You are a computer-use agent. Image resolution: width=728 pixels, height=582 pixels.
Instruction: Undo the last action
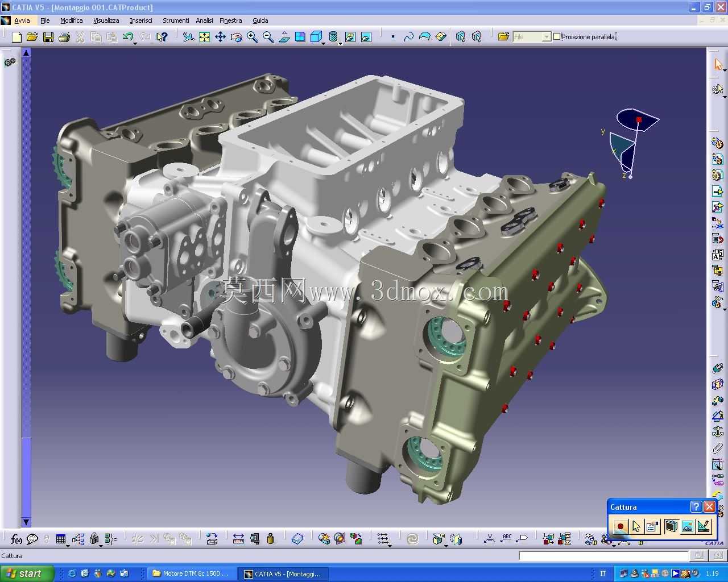[128, 37]
